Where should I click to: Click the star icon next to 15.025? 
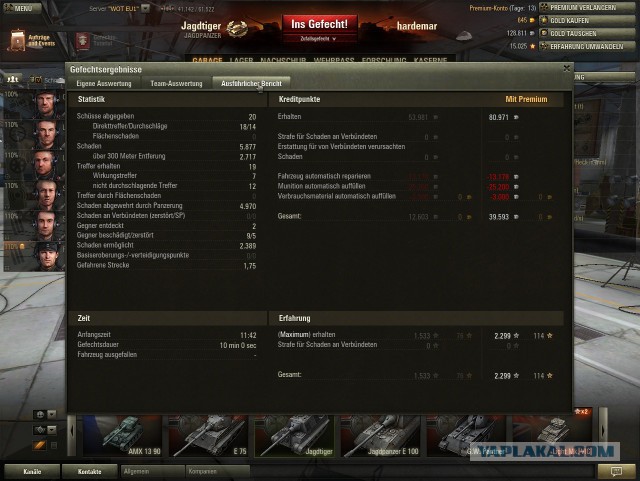532,46
